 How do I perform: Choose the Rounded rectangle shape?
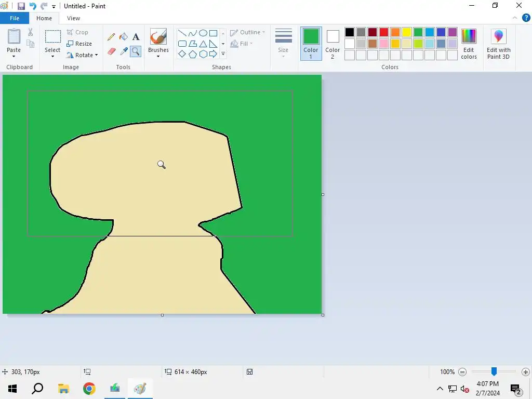point(182,44)
